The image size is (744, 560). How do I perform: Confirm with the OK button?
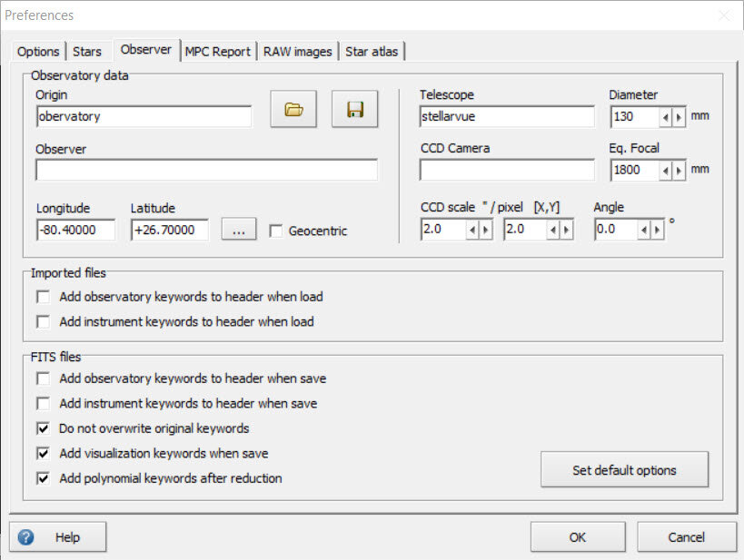578,537
